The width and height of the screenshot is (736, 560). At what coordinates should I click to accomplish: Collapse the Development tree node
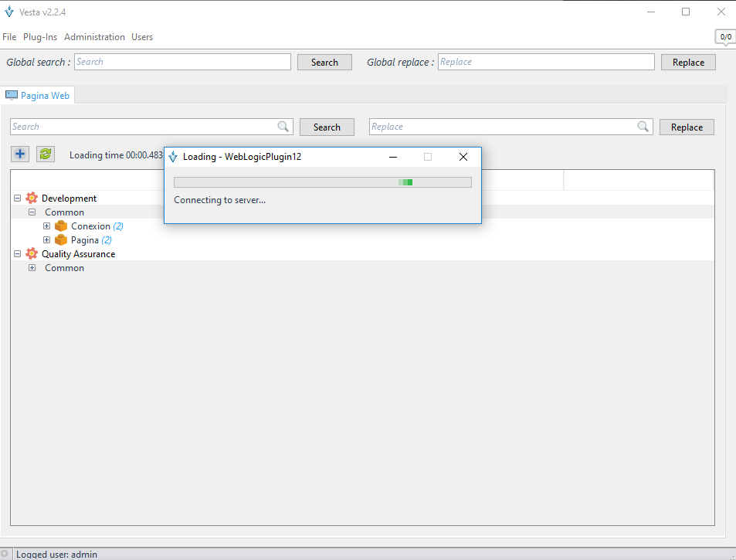[x=17, y=198]
